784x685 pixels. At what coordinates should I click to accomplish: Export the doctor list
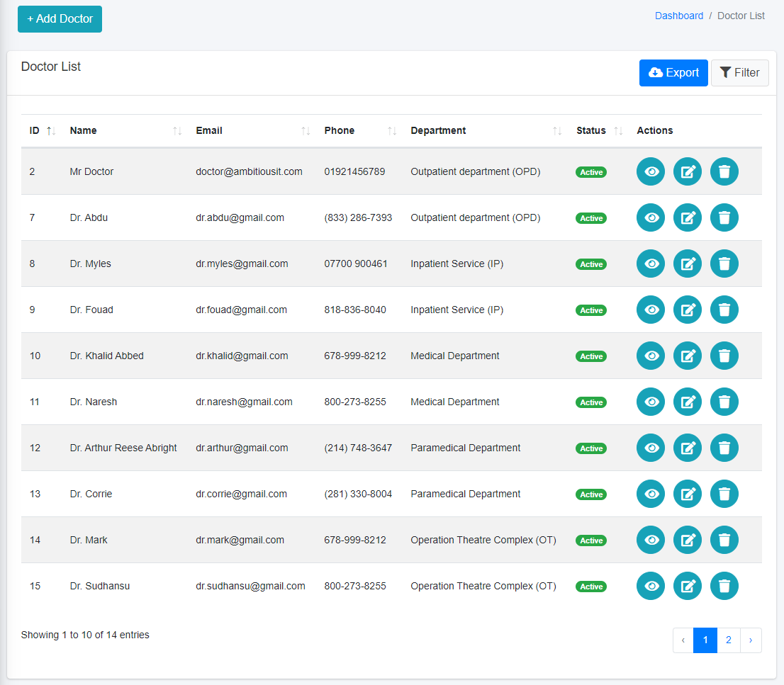[x=673, y=73]
